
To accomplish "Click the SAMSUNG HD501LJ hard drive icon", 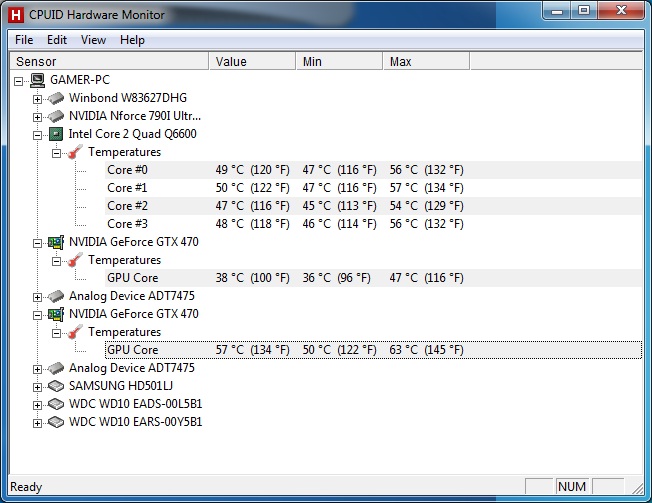I will 56,386.
